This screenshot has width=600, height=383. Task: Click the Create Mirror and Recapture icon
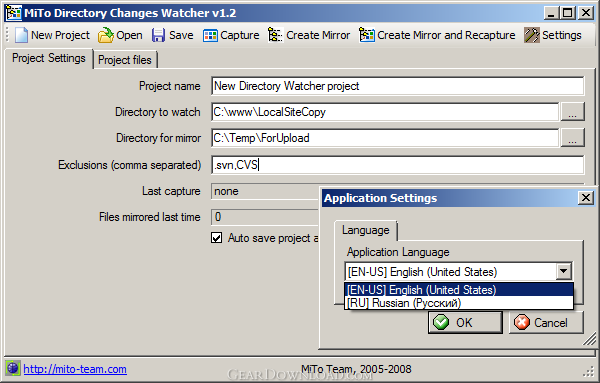[367, 35]
